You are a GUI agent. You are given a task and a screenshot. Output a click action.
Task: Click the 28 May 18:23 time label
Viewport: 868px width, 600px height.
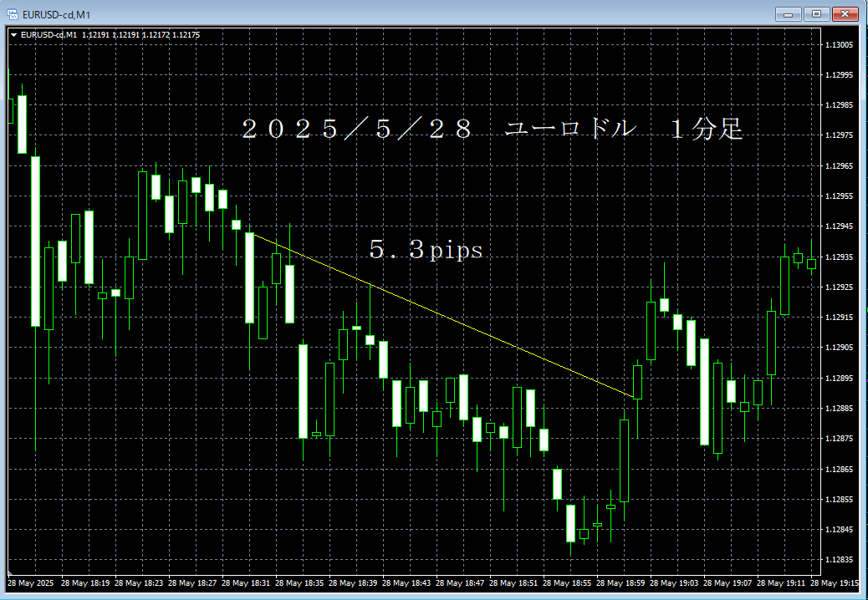pyautogui.click(x=138, y=582)
